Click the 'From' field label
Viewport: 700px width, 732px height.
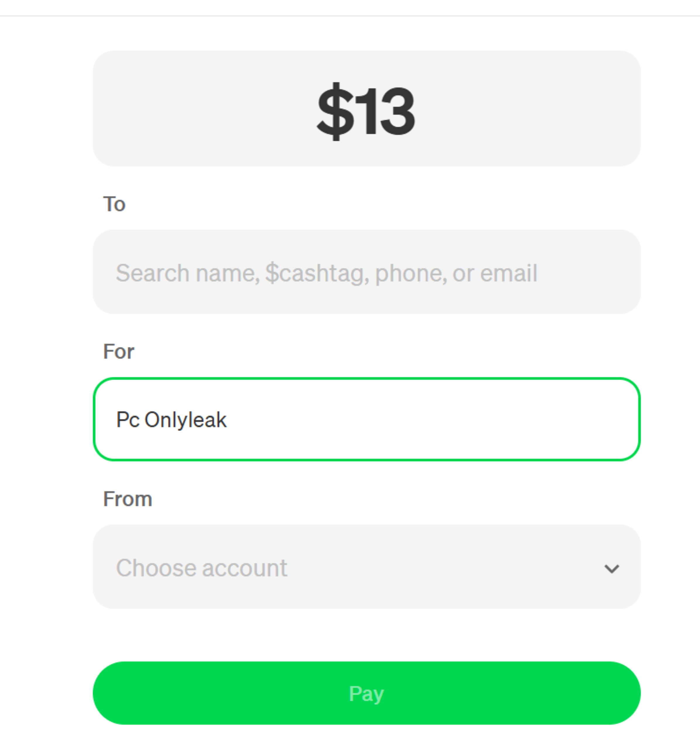tap(128, 499)
